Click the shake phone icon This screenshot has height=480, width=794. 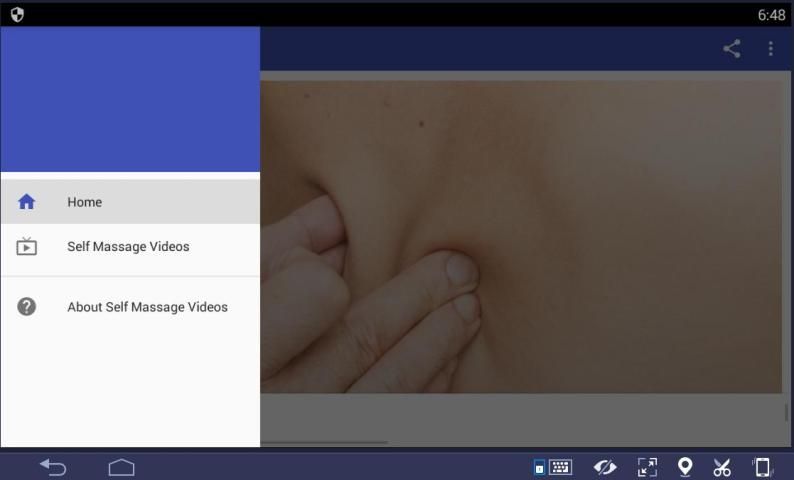click(x=762, y=467)
